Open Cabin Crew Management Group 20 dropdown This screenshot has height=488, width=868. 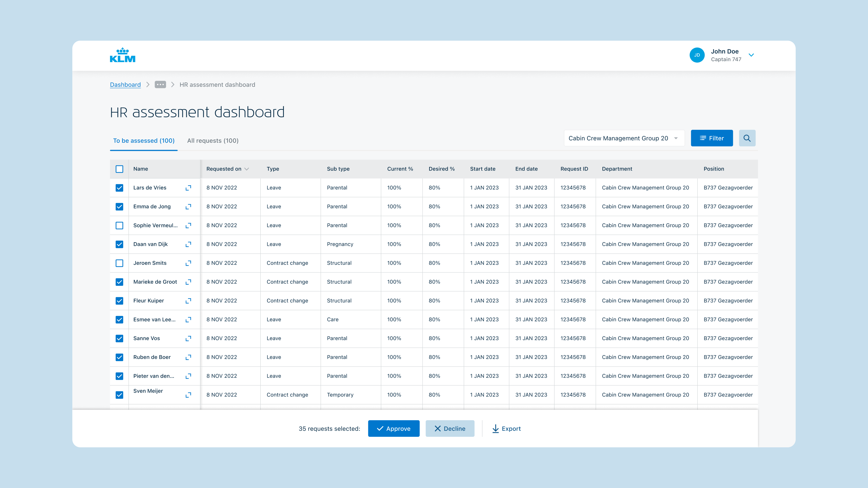(624, 138)
